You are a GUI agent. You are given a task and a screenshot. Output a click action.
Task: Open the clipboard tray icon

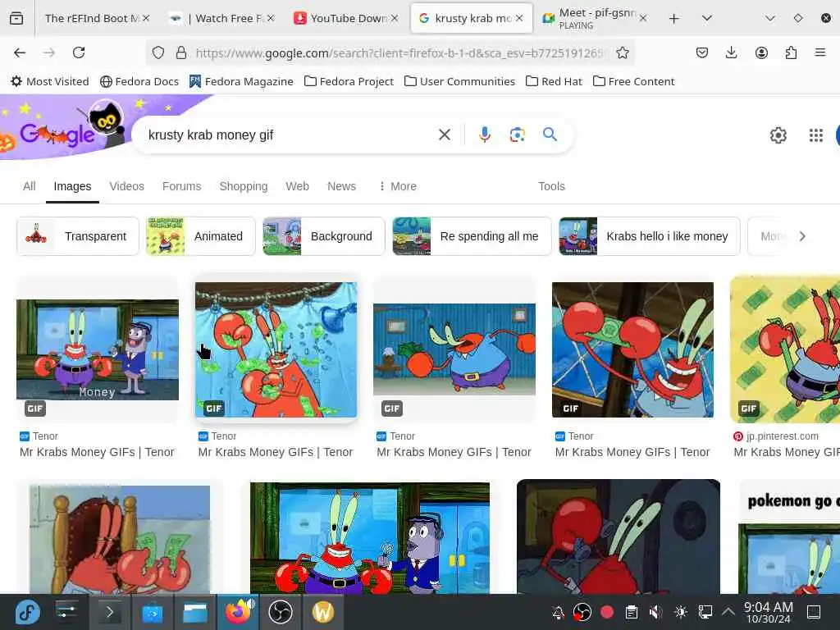click(x=631, y=612)
